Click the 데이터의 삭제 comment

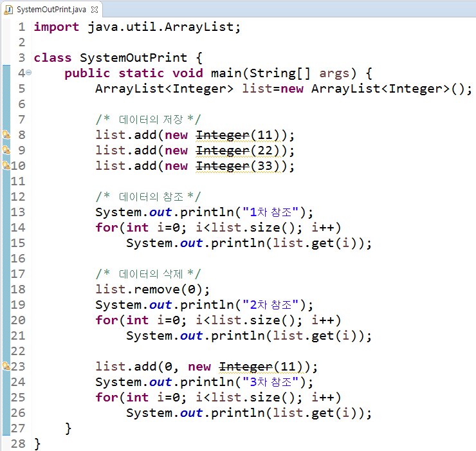coord(148,273)
